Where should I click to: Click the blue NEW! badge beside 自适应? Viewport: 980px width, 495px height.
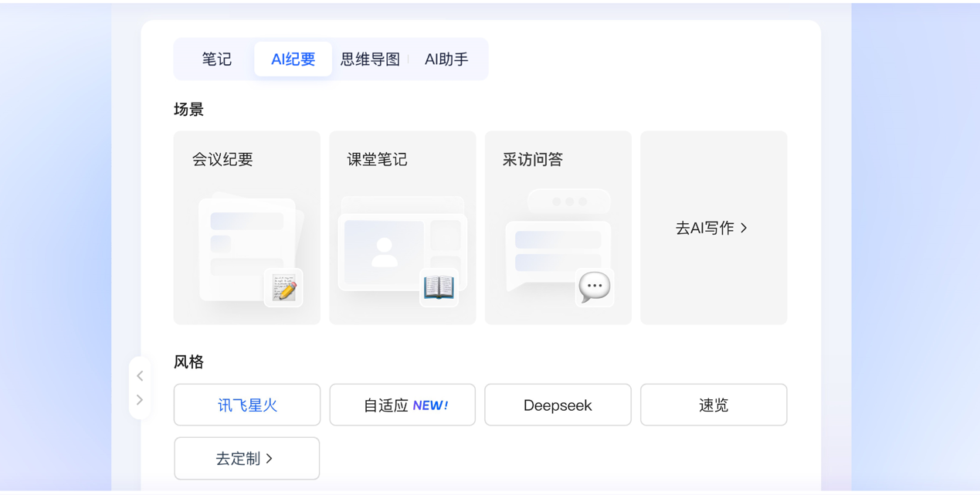(x=430, y=405)
